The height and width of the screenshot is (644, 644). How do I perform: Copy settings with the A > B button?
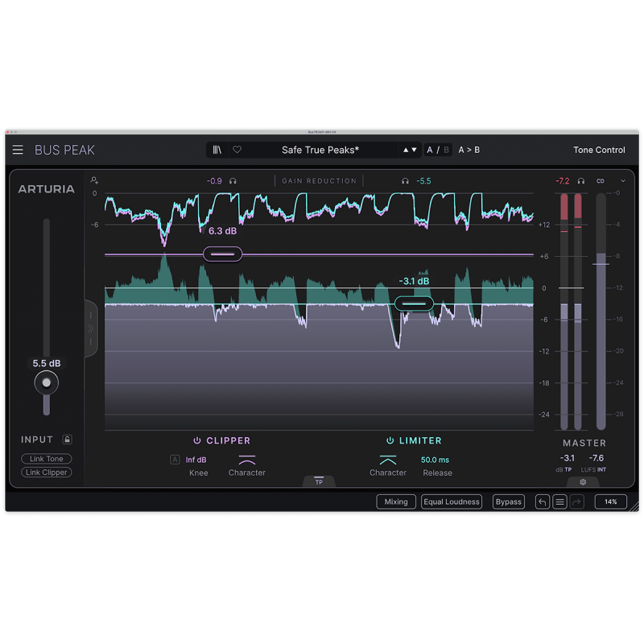pyautogui.click(x=469, y=150)
